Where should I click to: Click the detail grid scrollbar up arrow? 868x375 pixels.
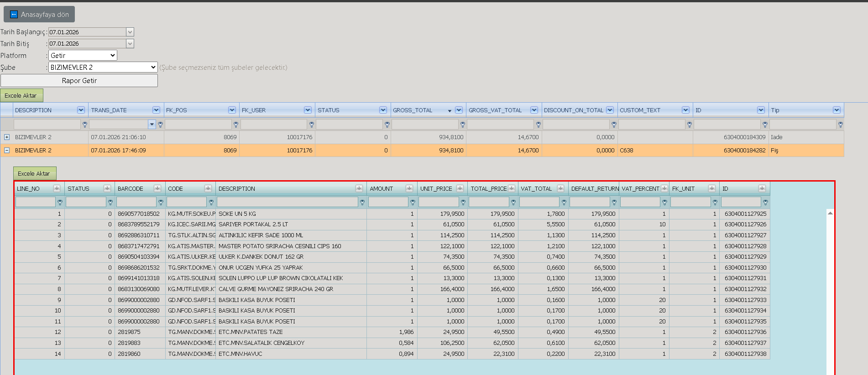point(830,213)
